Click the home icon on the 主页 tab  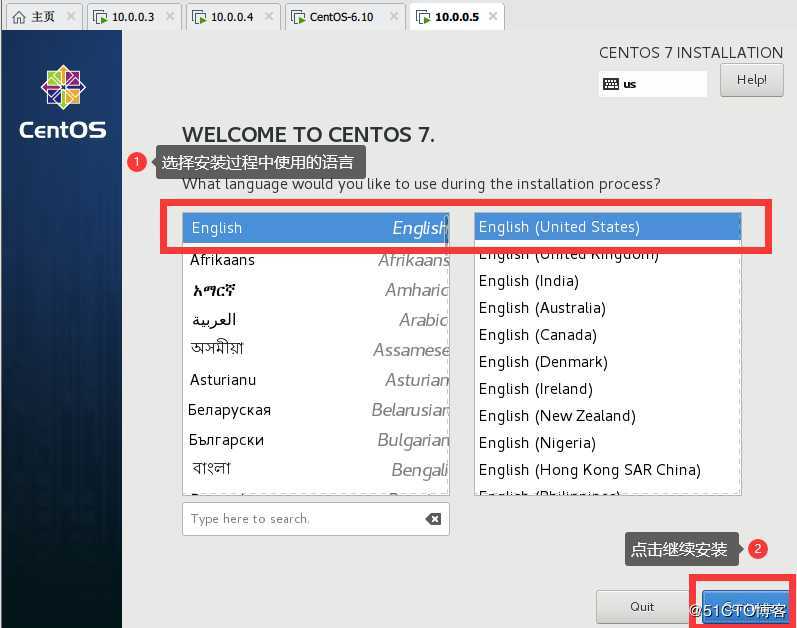[19, 17]
